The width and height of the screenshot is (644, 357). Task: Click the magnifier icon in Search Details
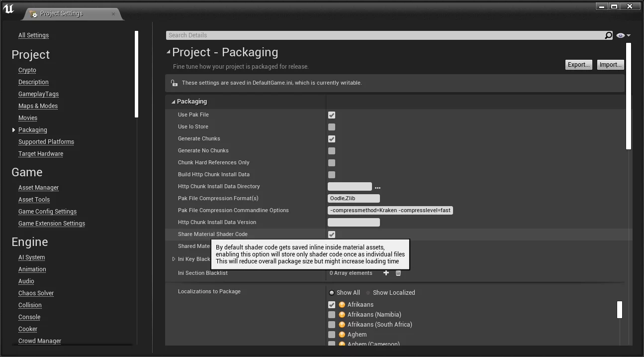click(608, 35)
